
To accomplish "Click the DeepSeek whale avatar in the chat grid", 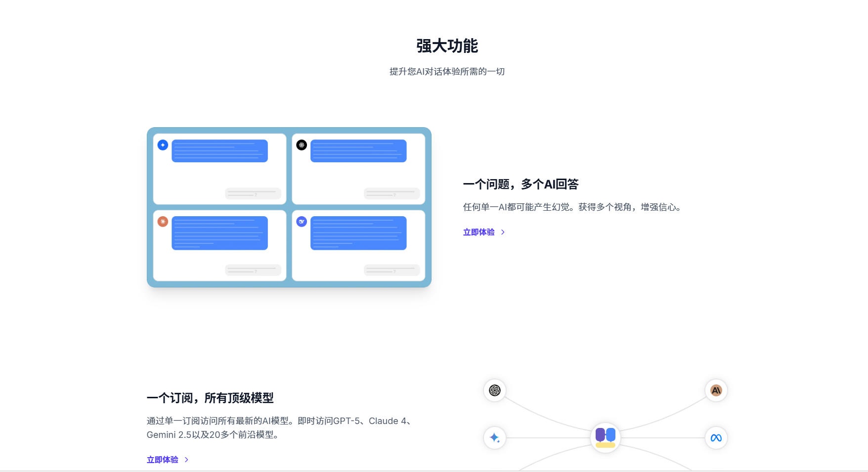I will (x=302, y=222).
